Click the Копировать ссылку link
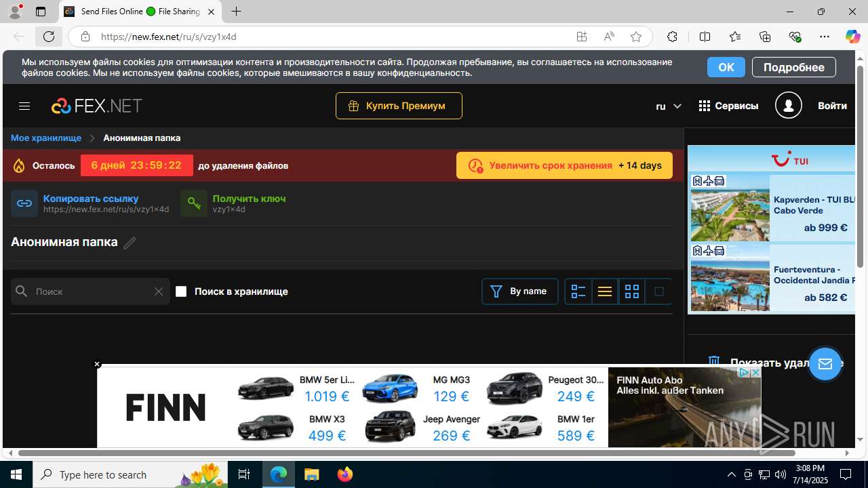This screenshot has height=488, width=868. 91,199
